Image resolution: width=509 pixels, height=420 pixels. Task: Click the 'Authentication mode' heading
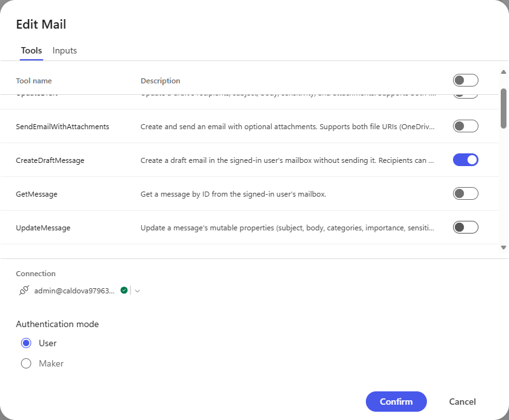click(57, 324)
